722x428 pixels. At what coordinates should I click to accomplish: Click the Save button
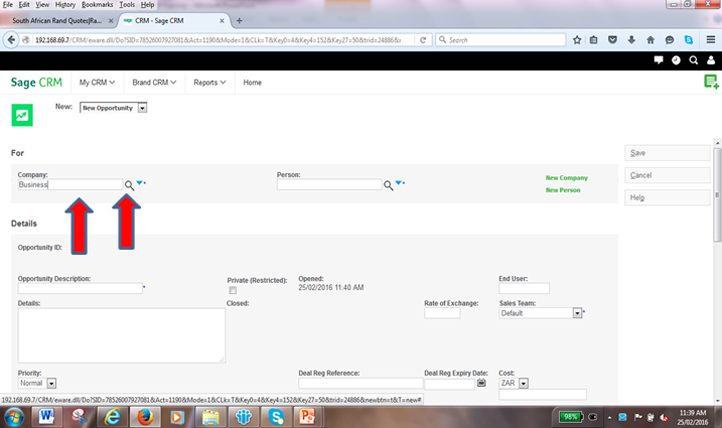click(x=667, y=153)
